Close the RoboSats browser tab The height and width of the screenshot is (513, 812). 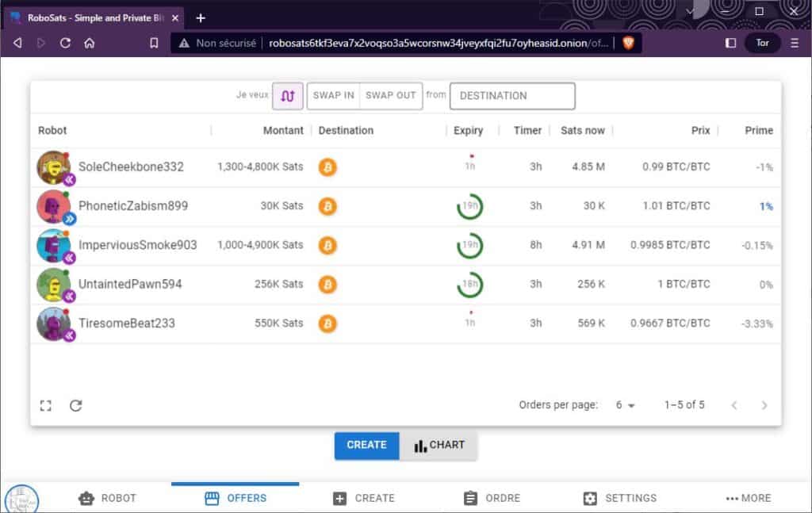tap(175, 18)
